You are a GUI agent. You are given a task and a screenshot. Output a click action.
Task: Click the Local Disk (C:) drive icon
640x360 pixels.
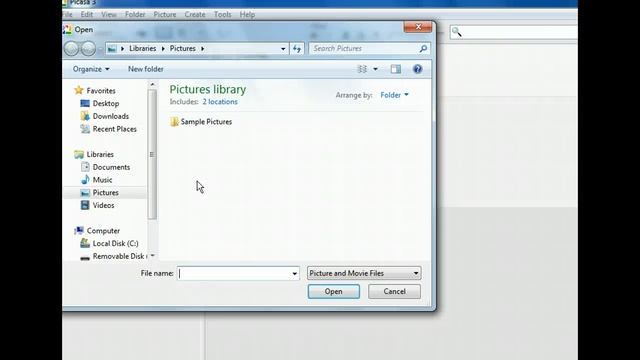coord(85,243)
